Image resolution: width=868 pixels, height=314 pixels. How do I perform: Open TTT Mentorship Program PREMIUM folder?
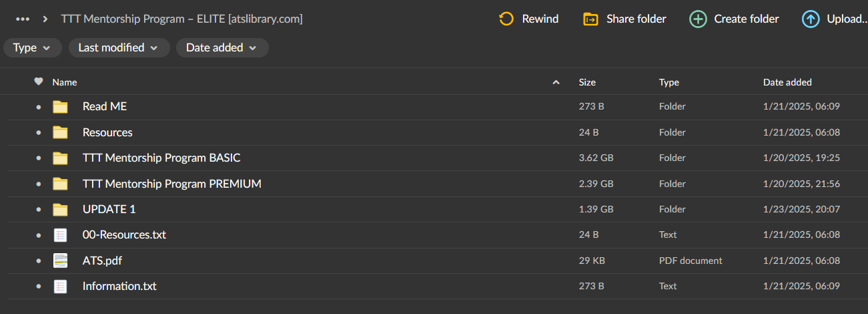172,184
